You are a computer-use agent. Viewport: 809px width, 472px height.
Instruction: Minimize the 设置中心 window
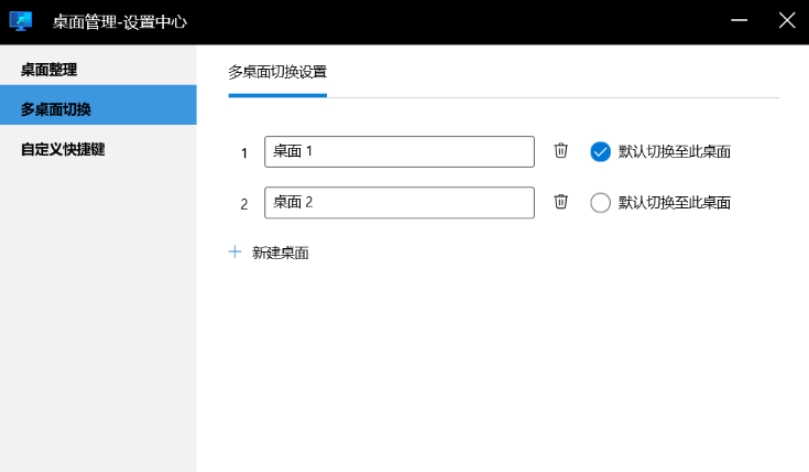click(x=739, y=21)
